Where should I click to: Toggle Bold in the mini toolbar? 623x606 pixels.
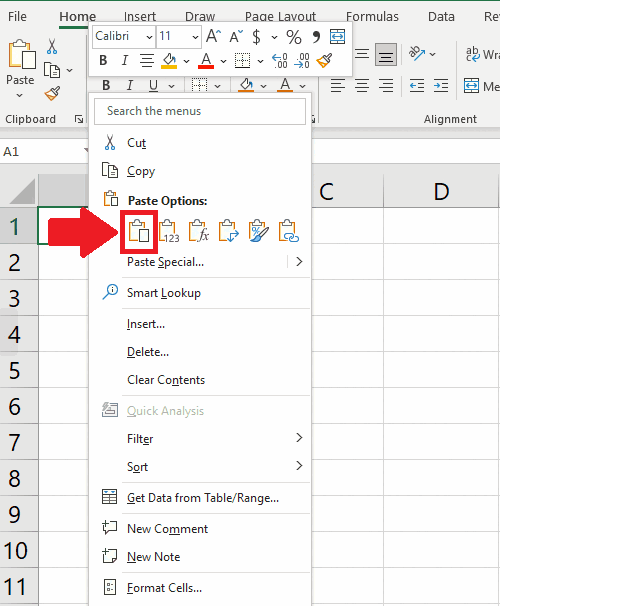click(104, 61)
